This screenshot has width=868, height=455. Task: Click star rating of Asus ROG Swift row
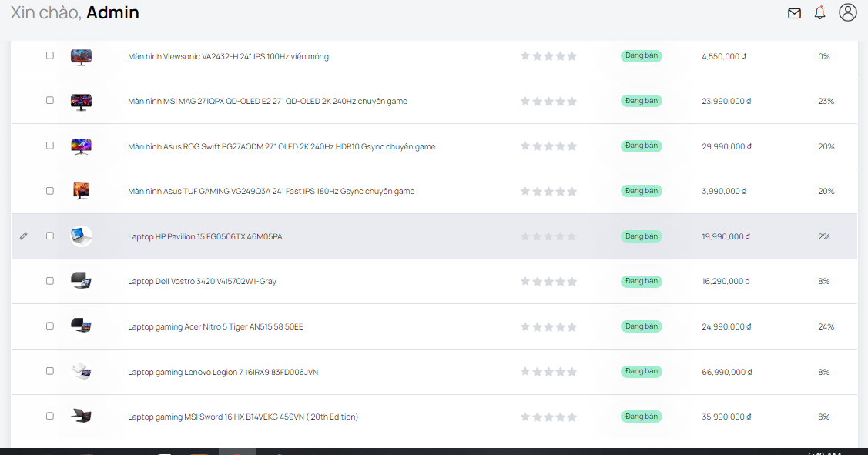548,146
